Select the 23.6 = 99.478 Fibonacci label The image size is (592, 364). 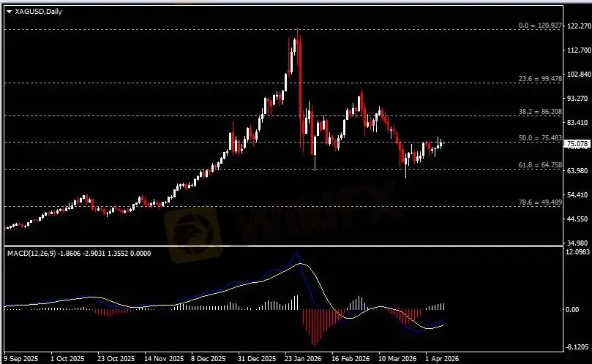(x=540, y=79)
